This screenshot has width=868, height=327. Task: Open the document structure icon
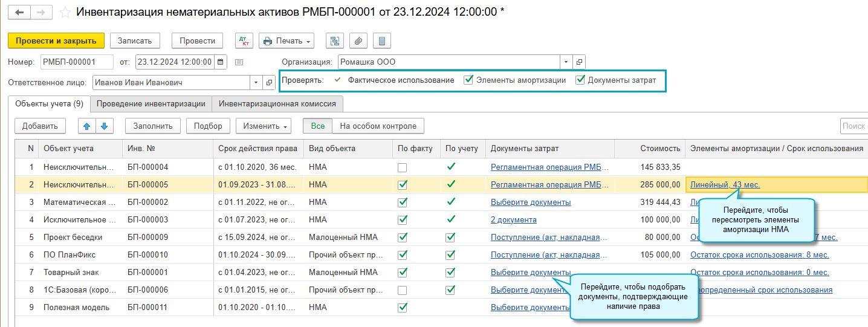(334, 40)
